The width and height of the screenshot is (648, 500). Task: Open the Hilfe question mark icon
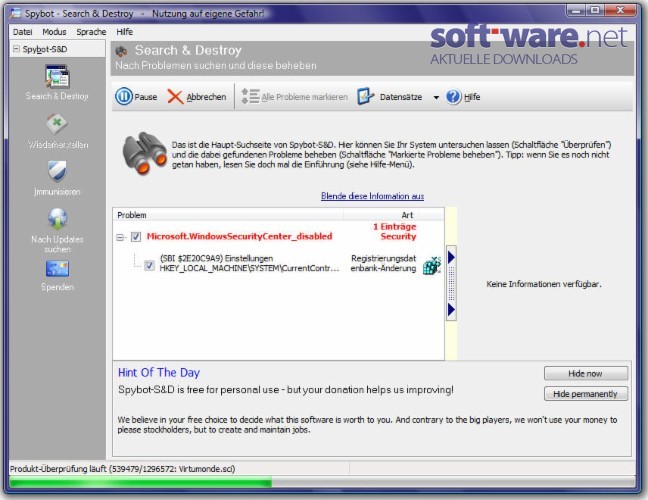[x=453, y=97]
